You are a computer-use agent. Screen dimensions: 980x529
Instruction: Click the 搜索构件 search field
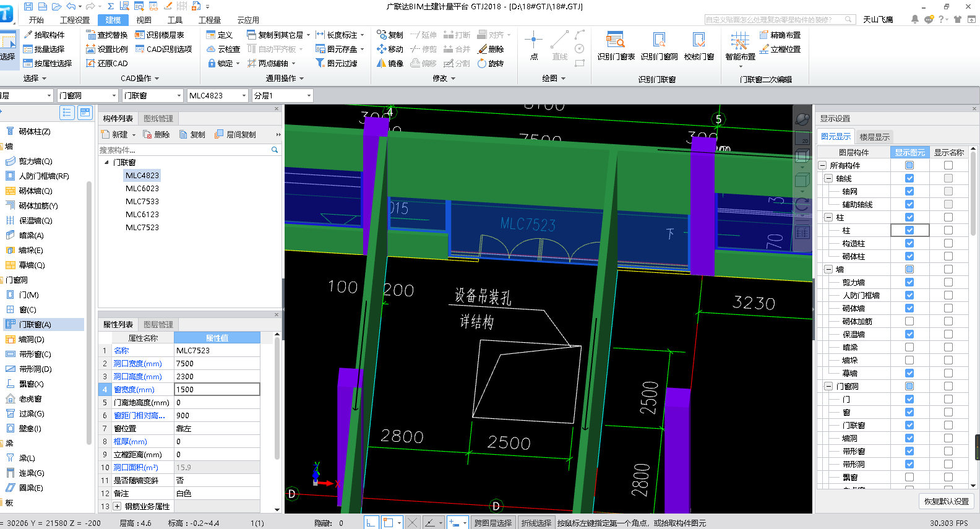184,150
